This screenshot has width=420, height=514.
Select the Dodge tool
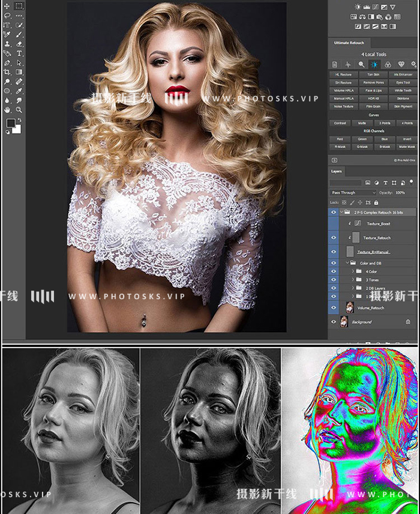tap(7, 82)
